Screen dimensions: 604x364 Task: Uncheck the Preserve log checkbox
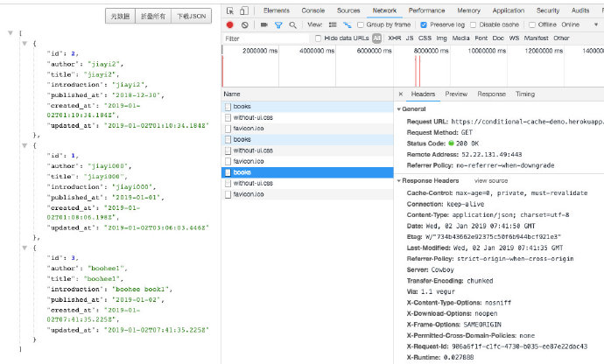pos(424,24)
